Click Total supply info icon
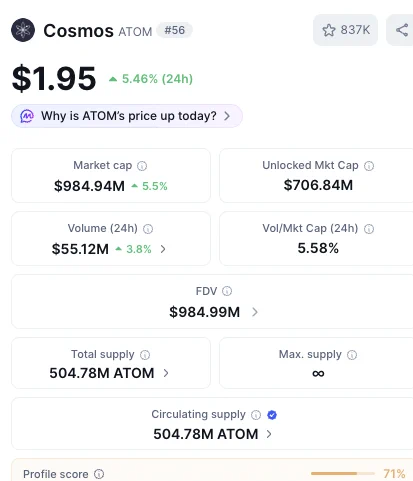The image size is (413, 481). pyautogui.click(x=145, y=355)
